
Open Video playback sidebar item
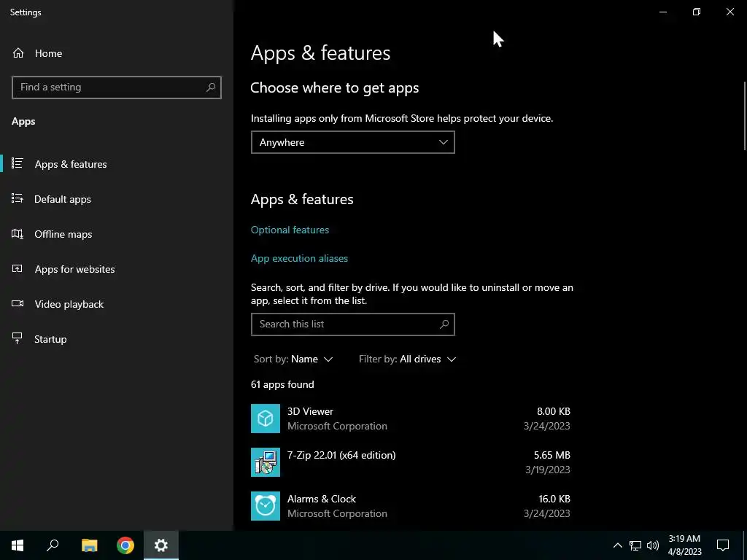(117, 304)
